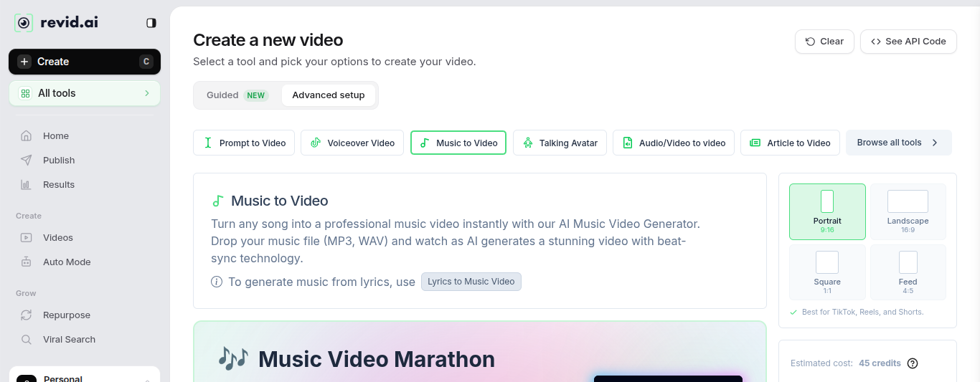Click the Clear button
980x382 pixels.
pos(824,42)
